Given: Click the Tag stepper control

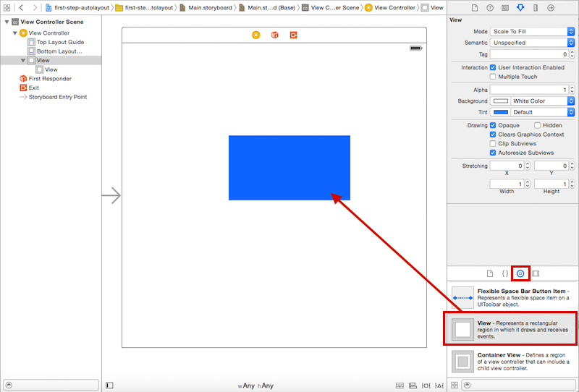Looking at the screenshot, I should 572,54.
